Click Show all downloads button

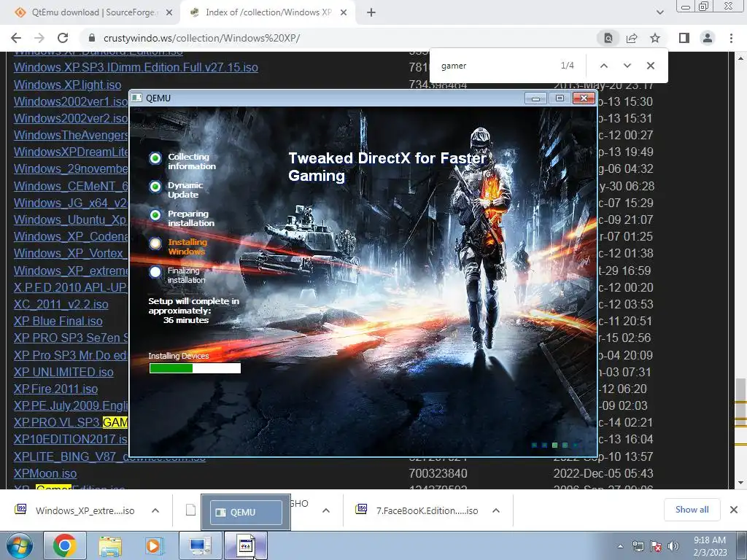[692, 510]
